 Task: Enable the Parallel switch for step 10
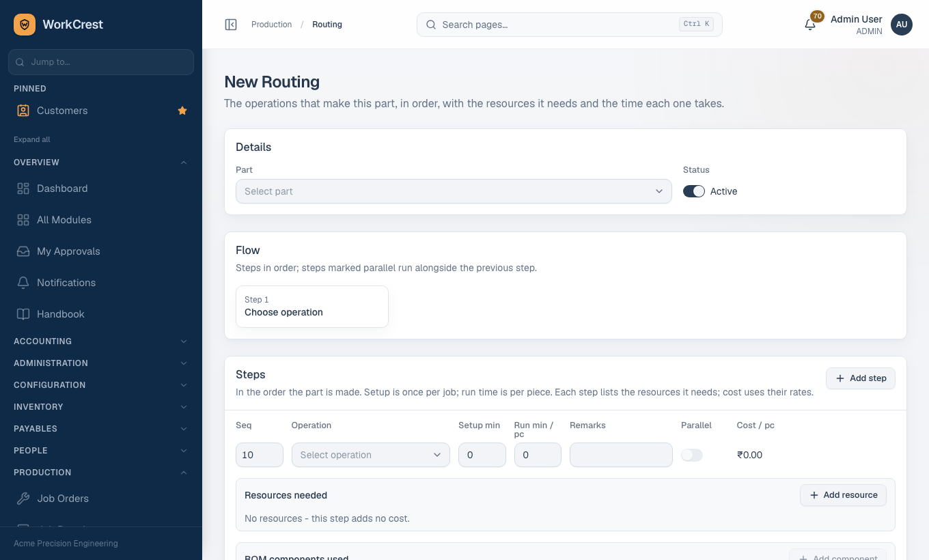pos(692,455)
